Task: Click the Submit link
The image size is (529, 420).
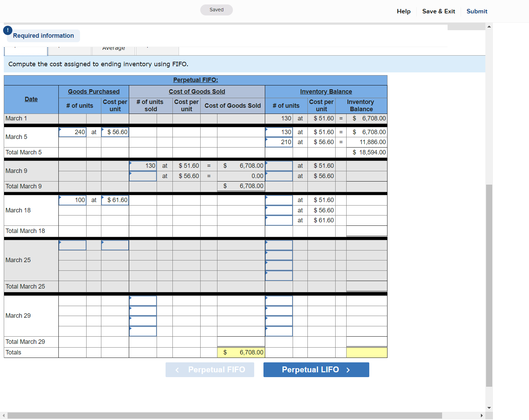Action: point(477,11)
